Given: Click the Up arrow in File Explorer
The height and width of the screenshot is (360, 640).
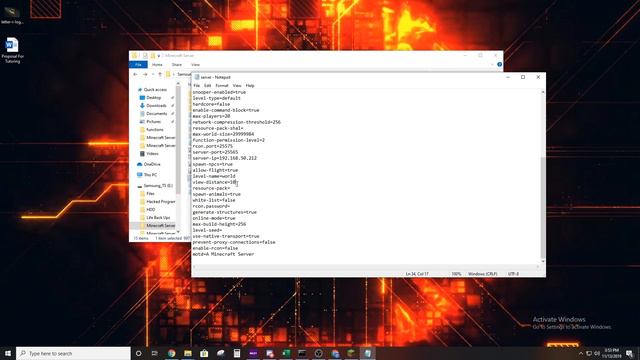Looking at the screenshot, I should pos(160,74).
